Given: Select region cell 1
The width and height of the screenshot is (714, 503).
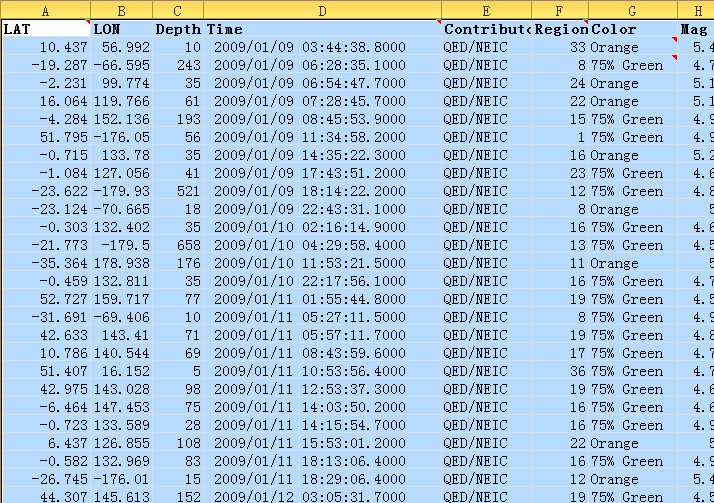Looking at the screenshot, I should (560, 137).
